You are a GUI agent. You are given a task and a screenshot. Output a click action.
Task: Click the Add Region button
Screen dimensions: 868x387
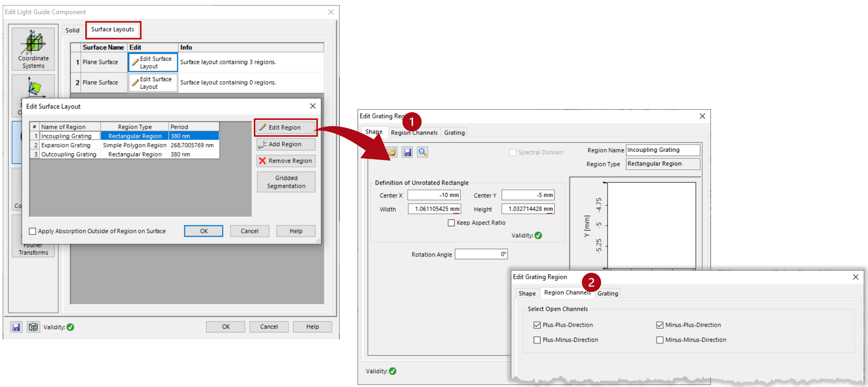(285, 144)
